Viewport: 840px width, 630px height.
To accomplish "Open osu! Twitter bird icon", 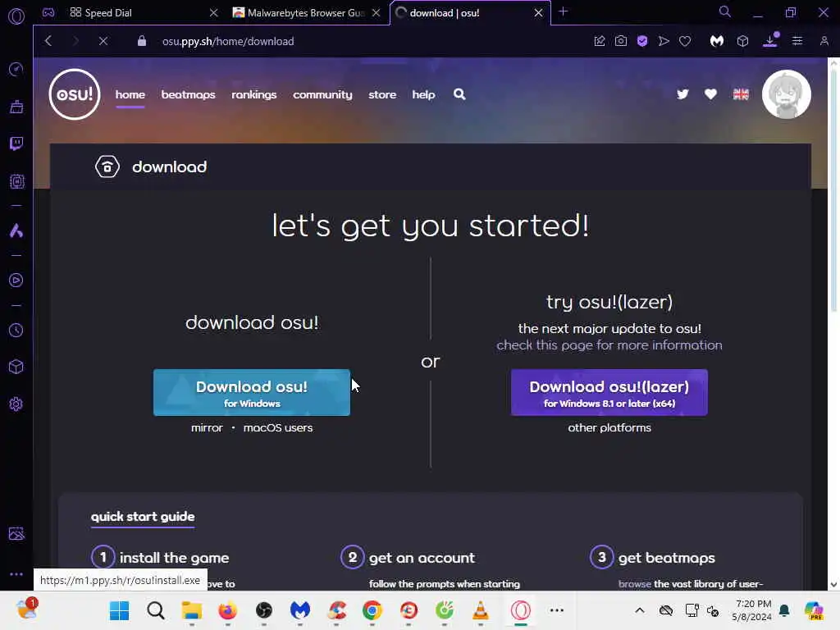I will point(682,94).
